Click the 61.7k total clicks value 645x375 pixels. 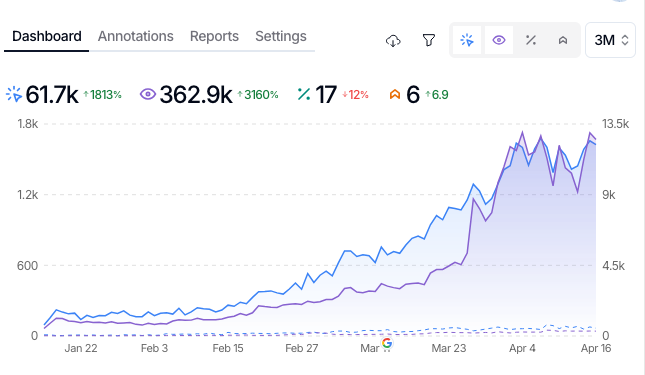(52, 95)
